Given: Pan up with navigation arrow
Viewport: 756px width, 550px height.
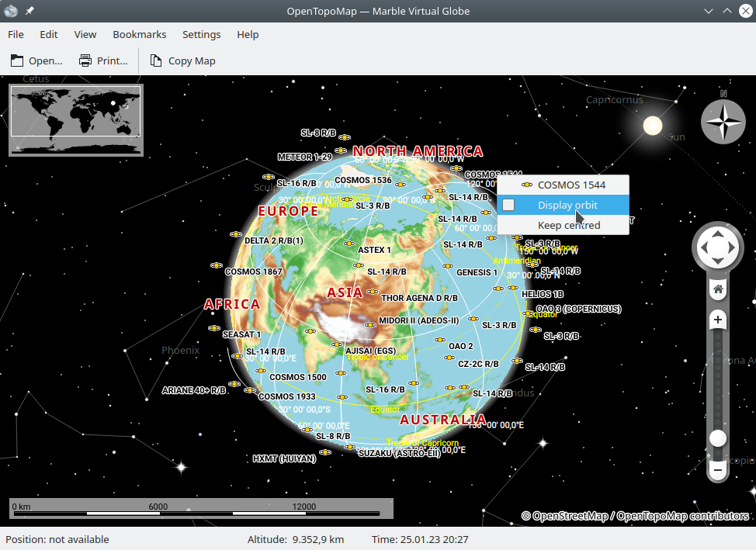Looking at the screenshot, I should coord(718,235).
